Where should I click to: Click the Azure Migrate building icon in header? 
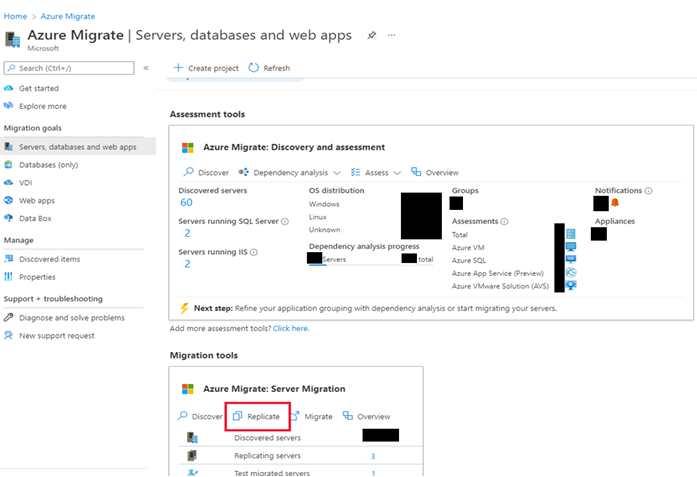[12, 39]
